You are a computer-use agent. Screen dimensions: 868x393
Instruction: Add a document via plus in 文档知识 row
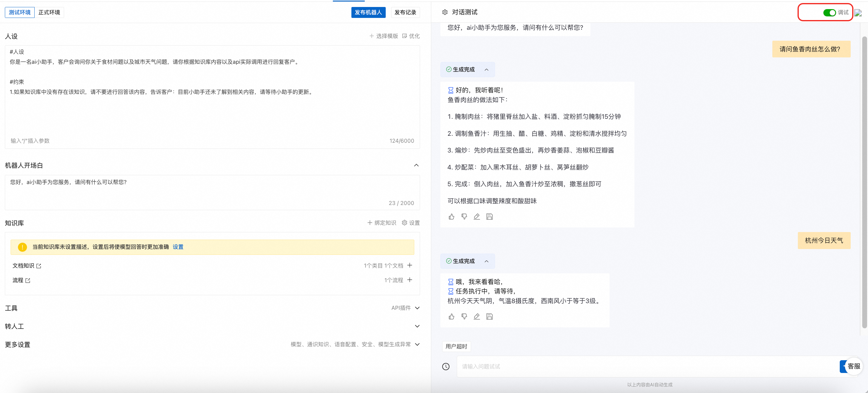tap(409, 265)
